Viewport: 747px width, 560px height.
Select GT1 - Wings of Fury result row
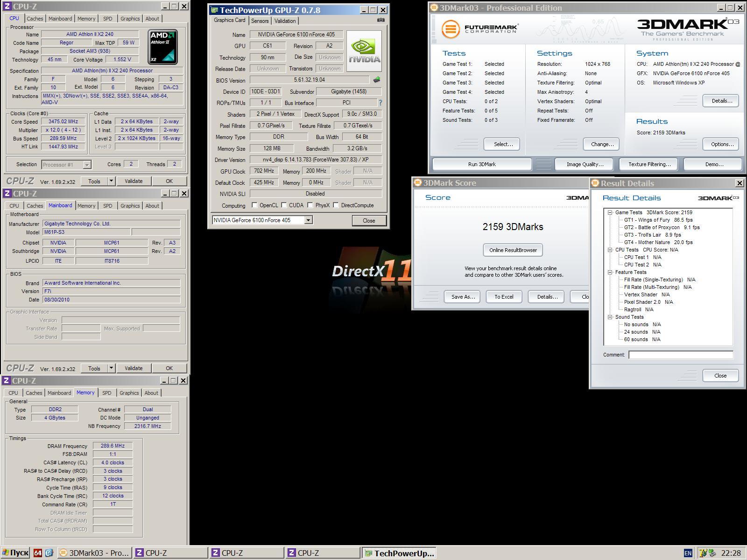pyautogui.click(x=658, y=220)
